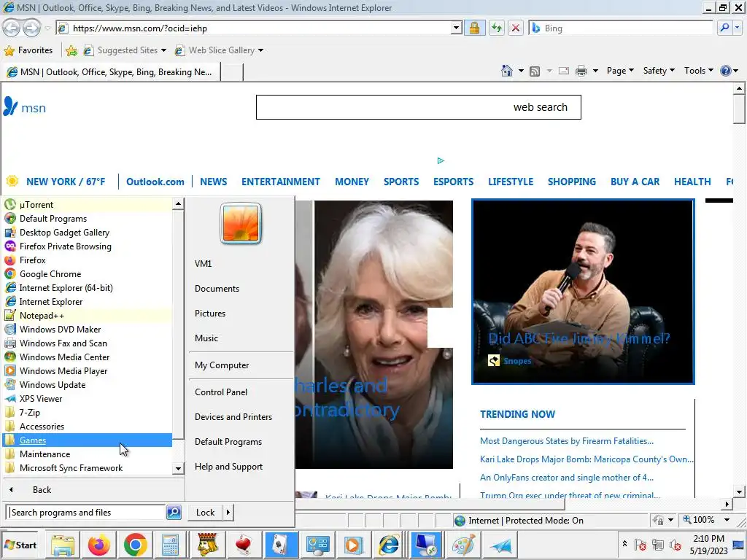Open search provider dropdown arrow
747x560 pixels.
pyautogui.click(x=737, y=28)
